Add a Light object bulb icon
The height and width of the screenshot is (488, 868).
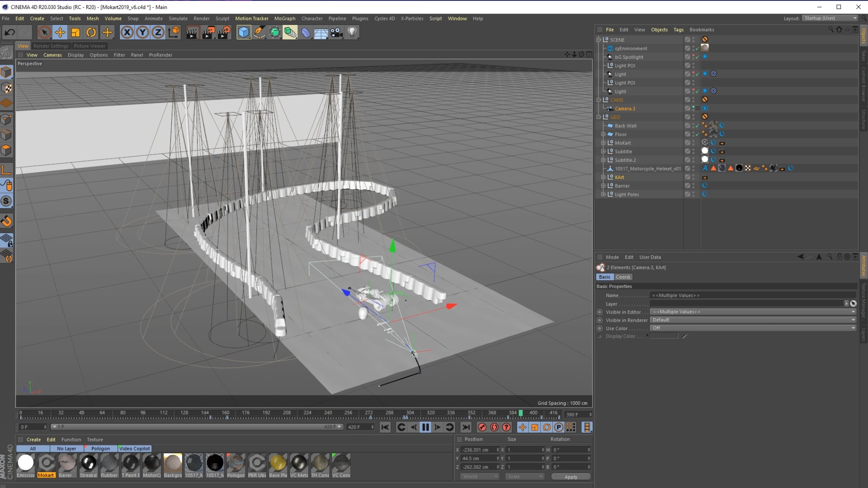tap(352, 32)
